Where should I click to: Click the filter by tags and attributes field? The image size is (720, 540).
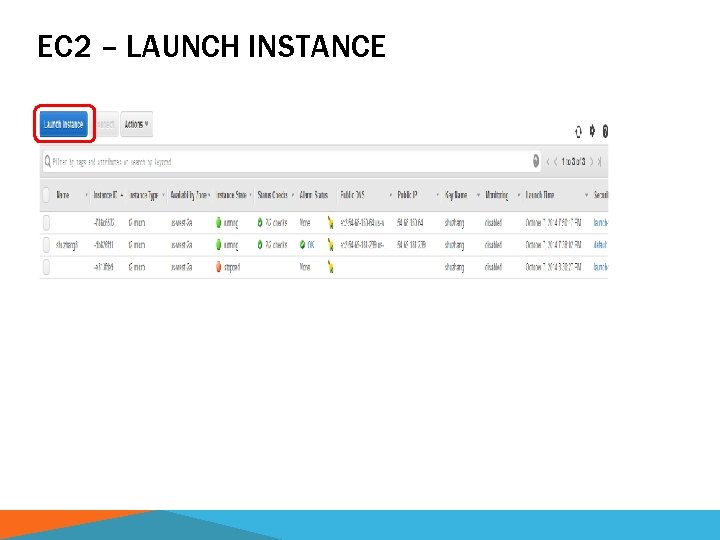point(292,162)
